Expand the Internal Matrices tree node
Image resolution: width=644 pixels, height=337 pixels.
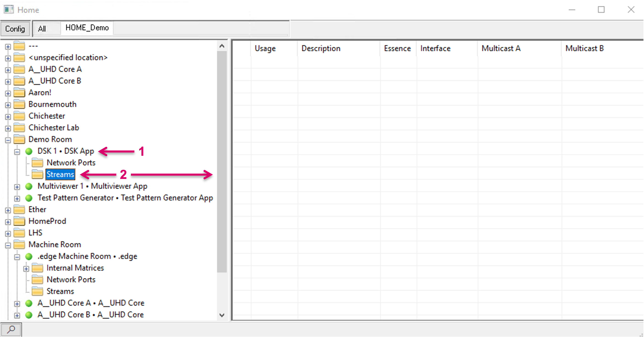26,268
